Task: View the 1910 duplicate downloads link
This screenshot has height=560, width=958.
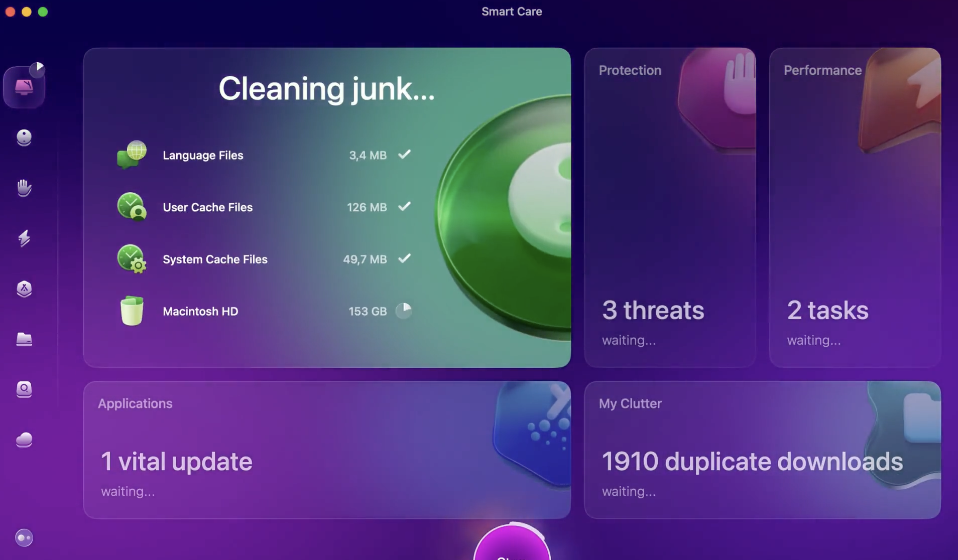Action: click(x=752, y=461)
